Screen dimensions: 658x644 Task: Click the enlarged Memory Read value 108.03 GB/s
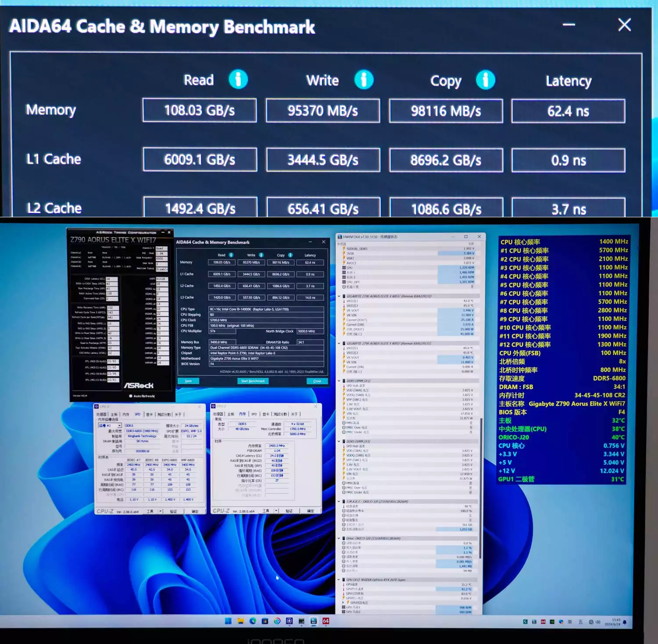point(200,110)
